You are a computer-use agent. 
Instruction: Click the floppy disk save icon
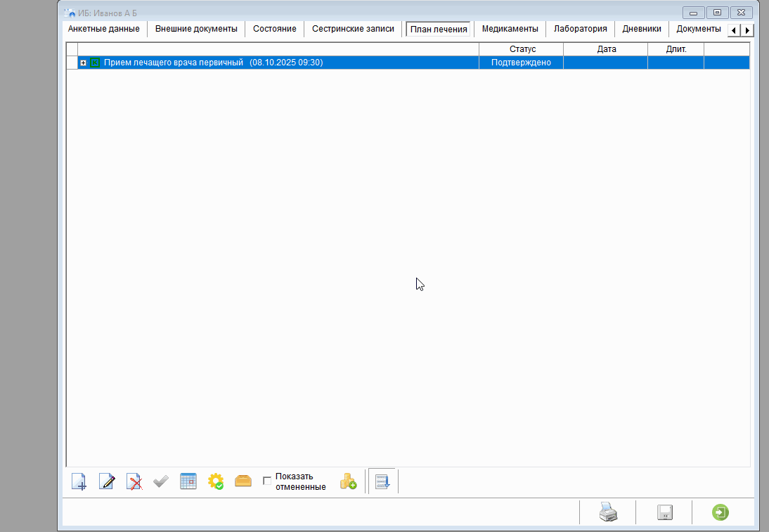coord(665,512)
